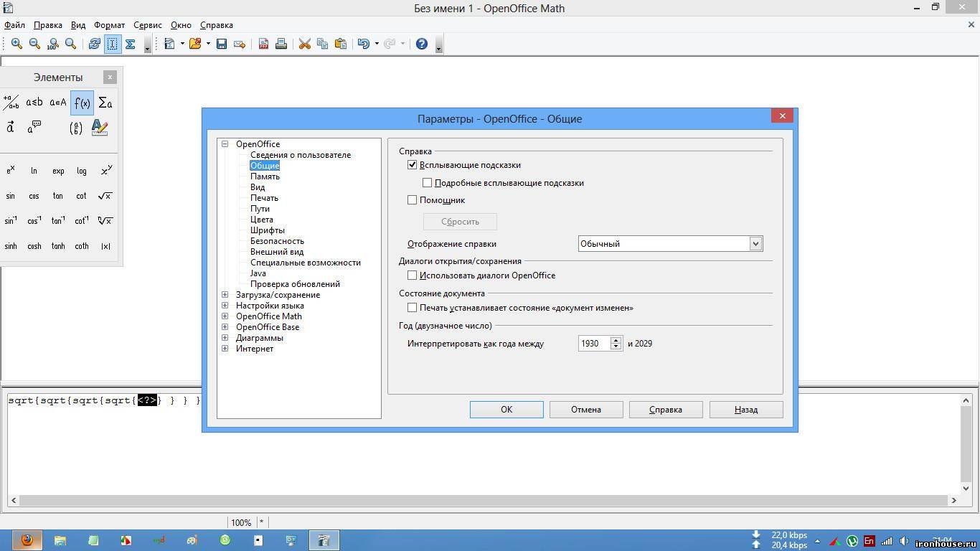Check Использовать диалоги OpenOffice
This screenshot has height=551, width=980.
413,275
